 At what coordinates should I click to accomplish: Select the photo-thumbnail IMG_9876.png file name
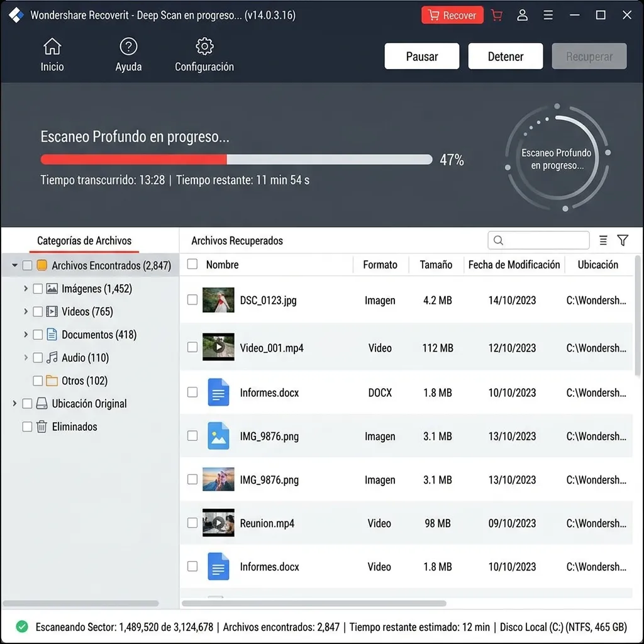click(269, 480)
